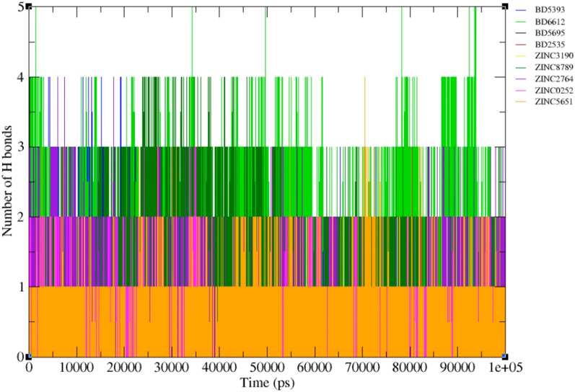Click the x-axis tick label 70000
575x392 pixels.
(363, 367)
